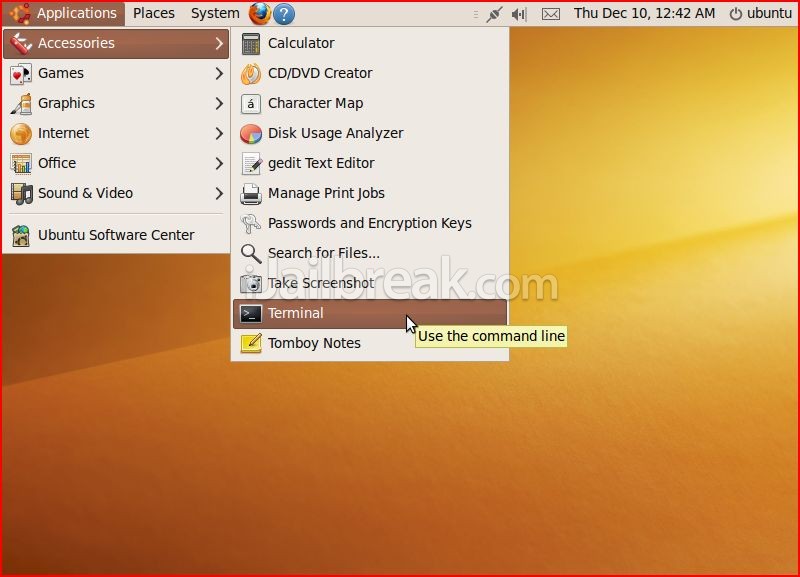The image size is (800, 577).
Task: Click the Internet globe icon
Action: pos(21,134)
